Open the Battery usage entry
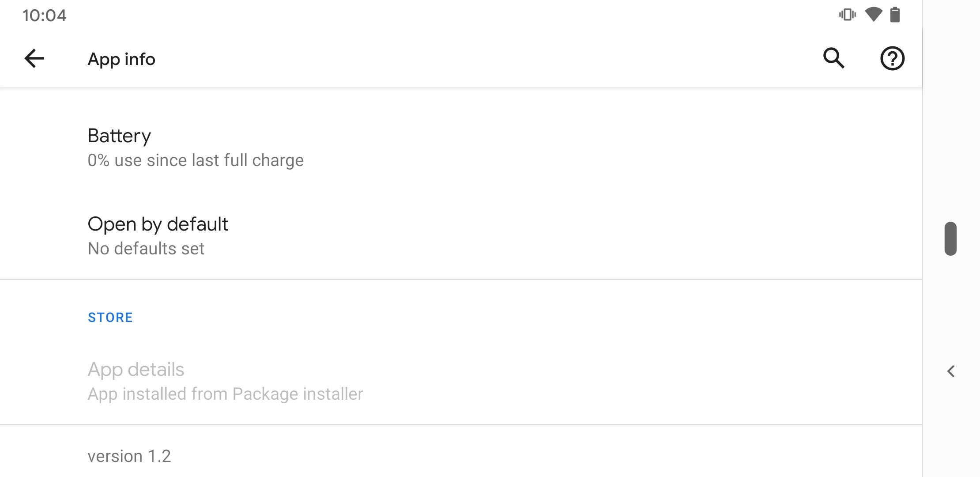Image resolution: width=980 pixels, height=477 pixels. pyautogui.click(x=461, y=147)
